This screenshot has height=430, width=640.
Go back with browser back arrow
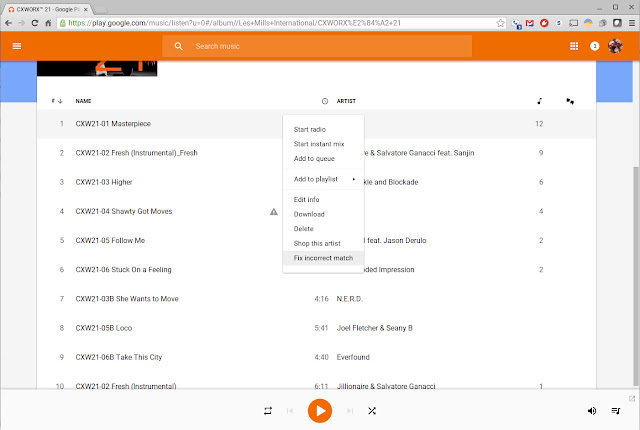tap(8, 23)
